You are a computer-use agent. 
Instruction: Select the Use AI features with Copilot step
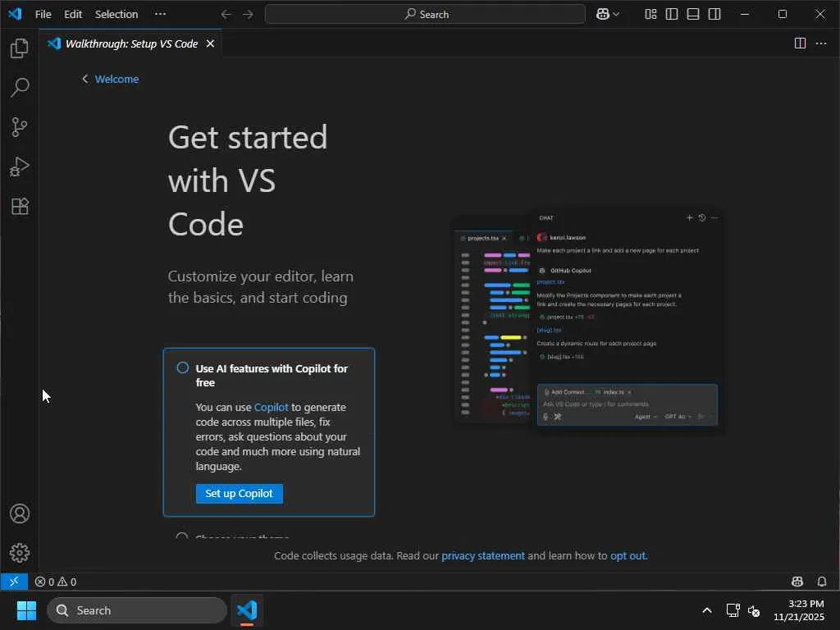pos(269,432)
